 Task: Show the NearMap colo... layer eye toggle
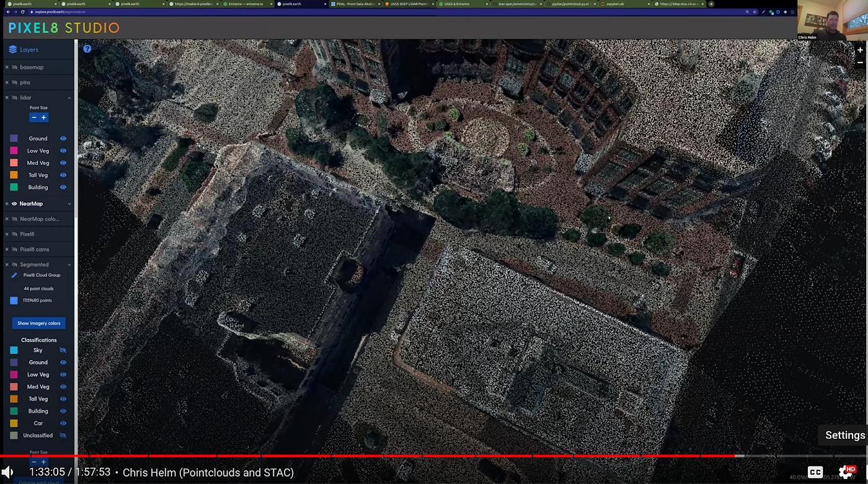[14, 219]
